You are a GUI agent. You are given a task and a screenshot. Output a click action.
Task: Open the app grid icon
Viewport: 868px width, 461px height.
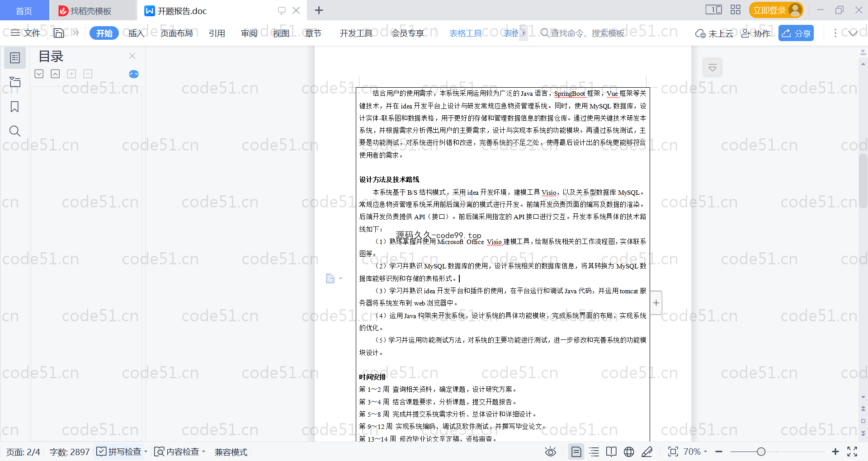[x=736, y=9]
